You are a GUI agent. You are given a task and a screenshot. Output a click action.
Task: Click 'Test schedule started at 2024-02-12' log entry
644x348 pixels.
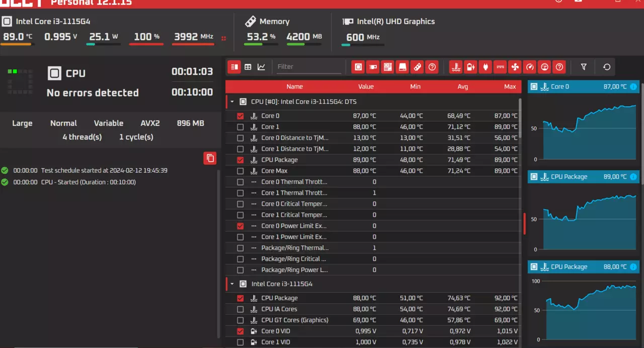[x=104, y=171]
